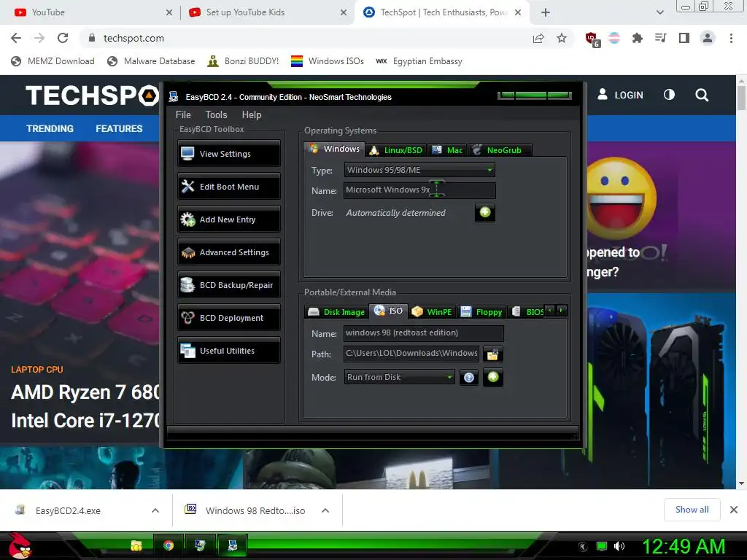Switch to the Disk Image tab
This screenshot has width=747, height=560.
(336, 312)
